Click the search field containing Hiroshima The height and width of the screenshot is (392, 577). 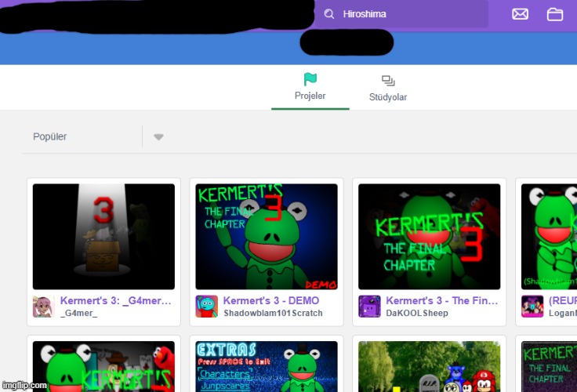pyautogui.click(x=408, y=14)
